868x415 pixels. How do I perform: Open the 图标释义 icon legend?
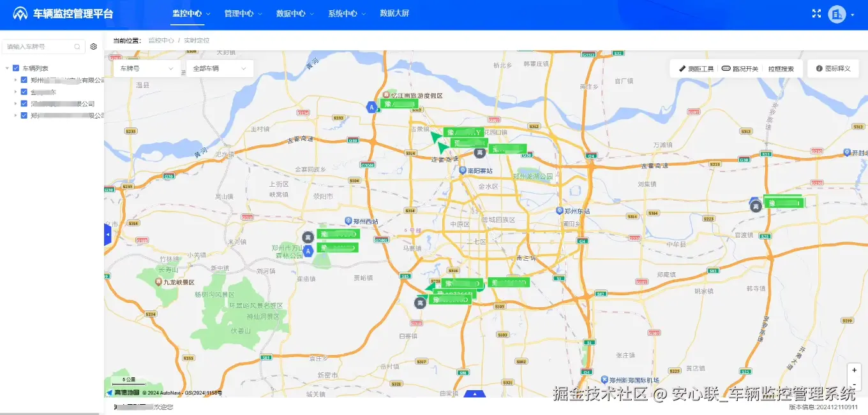tap(834, 68)
